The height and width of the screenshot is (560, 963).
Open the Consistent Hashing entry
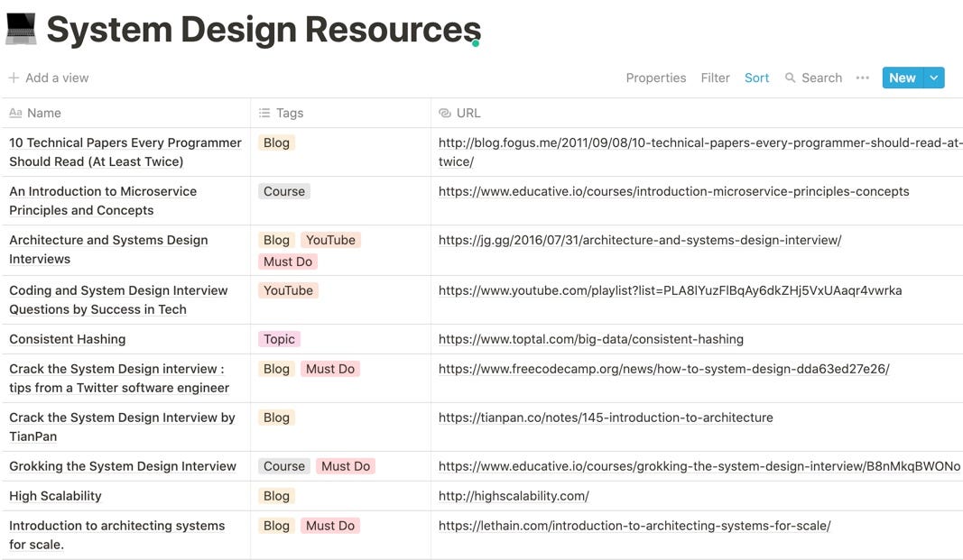point(68,339)
